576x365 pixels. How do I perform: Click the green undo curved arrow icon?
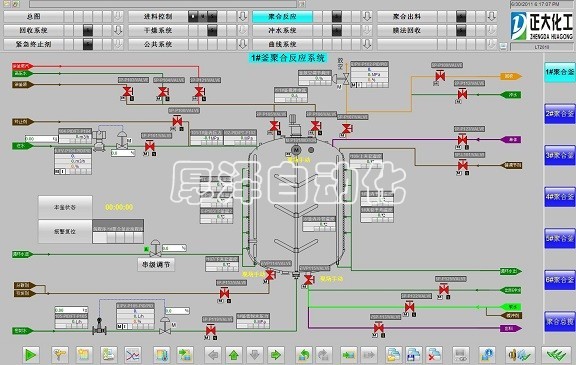[x=304, y=355]
